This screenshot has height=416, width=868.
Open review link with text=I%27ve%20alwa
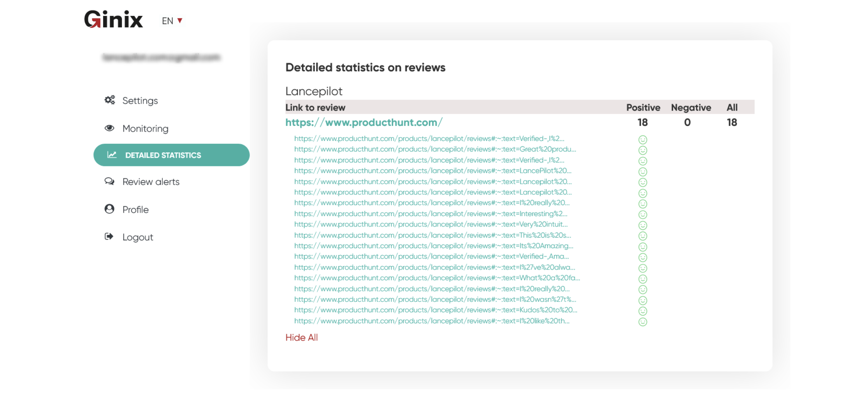coord(435,267)
